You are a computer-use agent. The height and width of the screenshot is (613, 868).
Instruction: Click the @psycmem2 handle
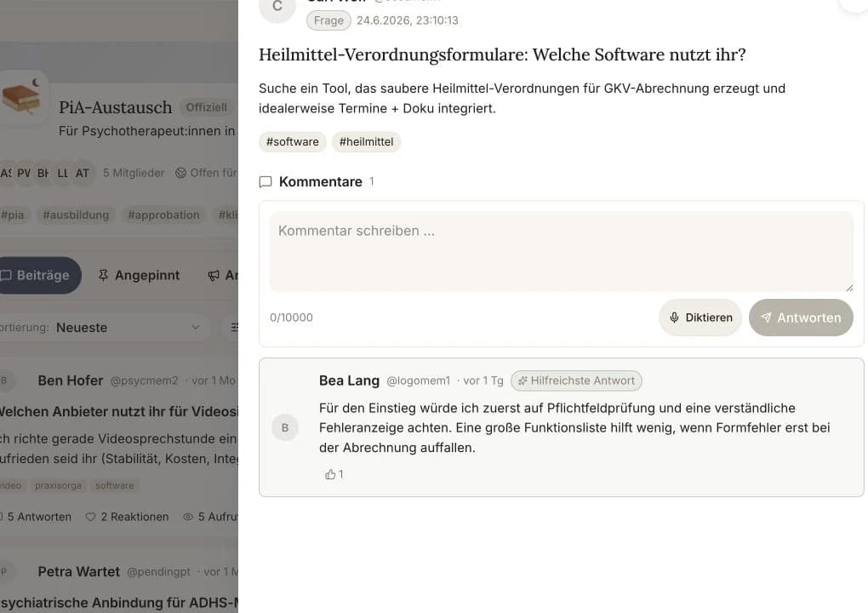tap(144, 381)
